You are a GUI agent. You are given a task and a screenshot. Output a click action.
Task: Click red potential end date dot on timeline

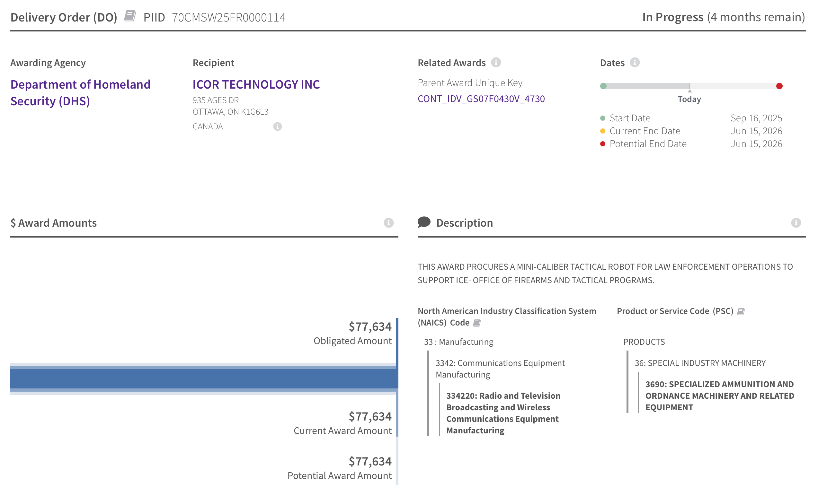779,86
